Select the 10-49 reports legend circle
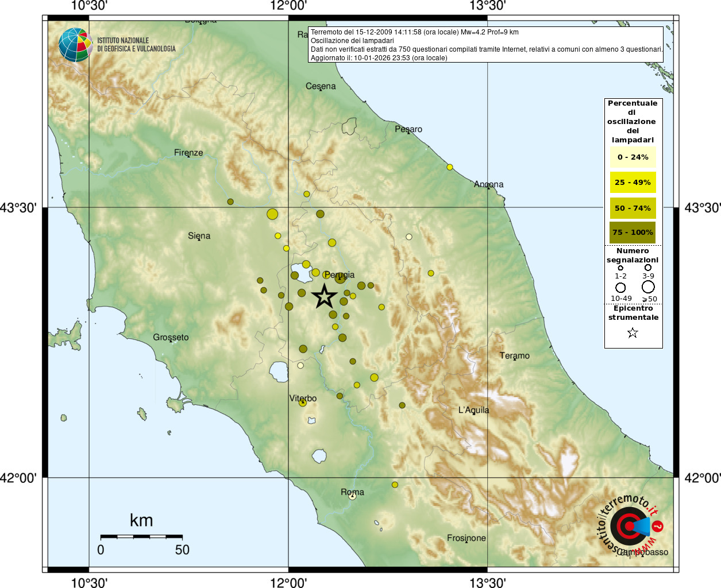This screenshot has width=721, height=588. (x=620, y=287)
